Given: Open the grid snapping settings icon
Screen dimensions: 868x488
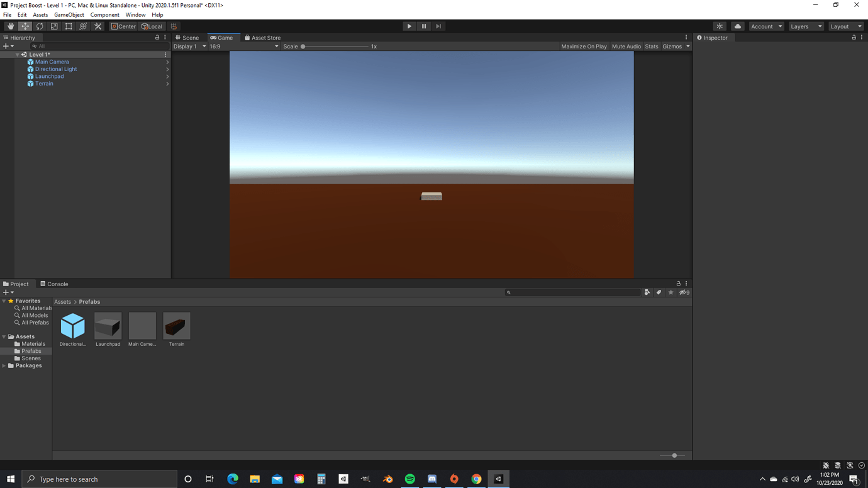Looking at the screenshot, I should [173, 26].
